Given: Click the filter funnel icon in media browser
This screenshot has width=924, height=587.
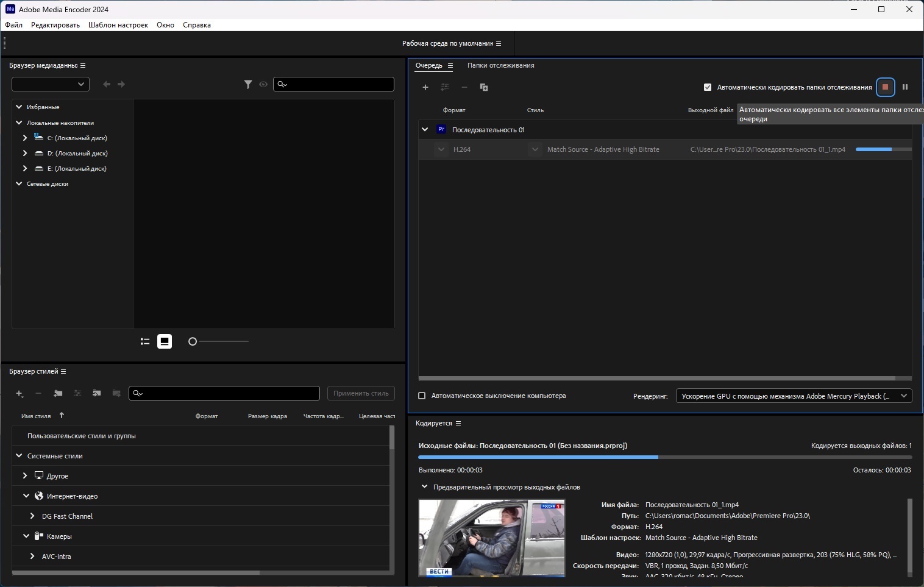Looking at the screenshot, I should (248, 84).
